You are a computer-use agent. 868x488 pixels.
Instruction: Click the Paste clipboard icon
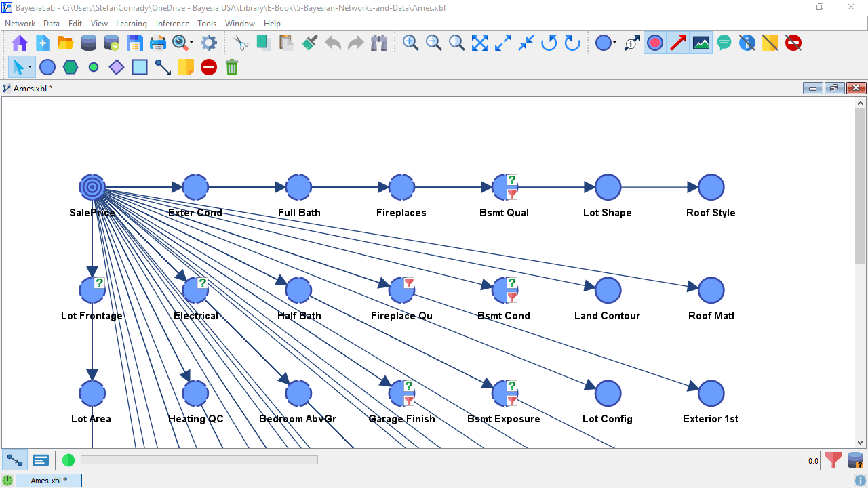[x=287, y=43]
